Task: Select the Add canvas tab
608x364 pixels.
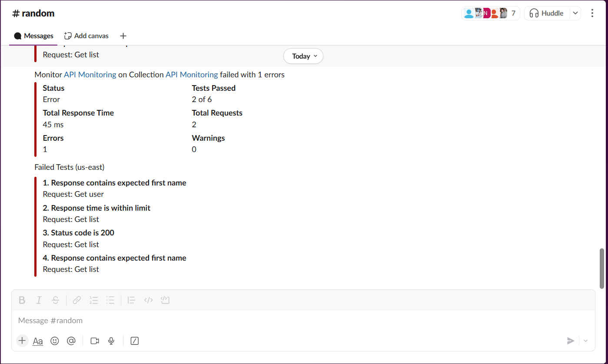Action: pyautogui.click(x=86, y=36)
